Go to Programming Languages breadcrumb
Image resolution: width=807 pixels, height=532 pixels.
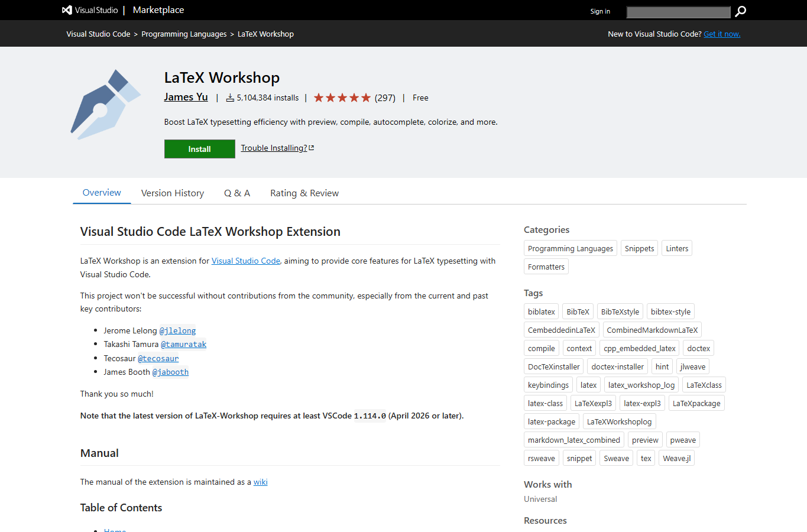[184, 34]
